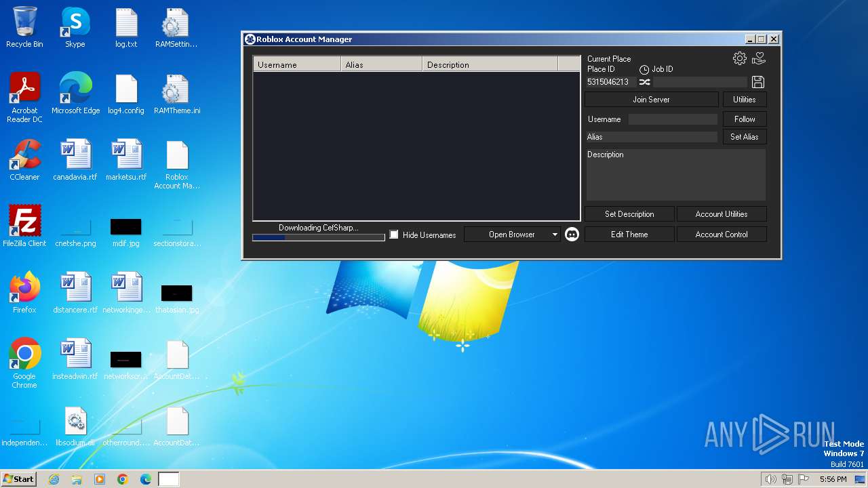Screen dimensions: 868x488
Task: Focus the Alias input field
Action: coord(651,137)
